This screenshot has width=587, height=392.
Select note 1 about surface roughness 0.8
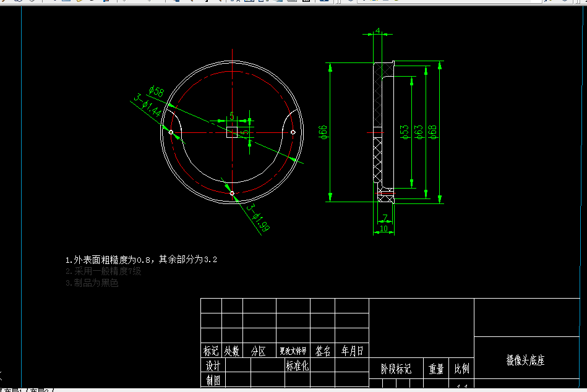pyautogui.click(x=141, y=260)
